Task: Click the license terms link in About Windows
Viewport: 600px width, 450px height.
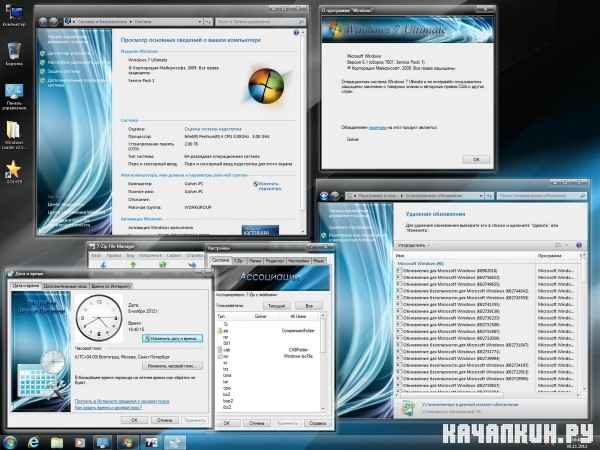Action: (x=377, y=127)
